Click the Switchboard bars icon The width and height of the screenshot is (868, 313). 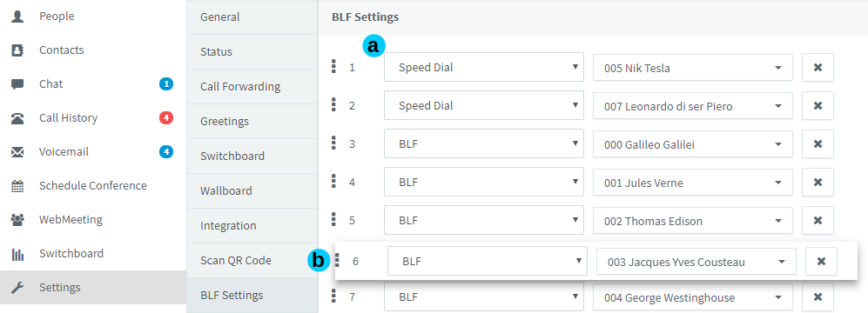(x=17, y=254)
